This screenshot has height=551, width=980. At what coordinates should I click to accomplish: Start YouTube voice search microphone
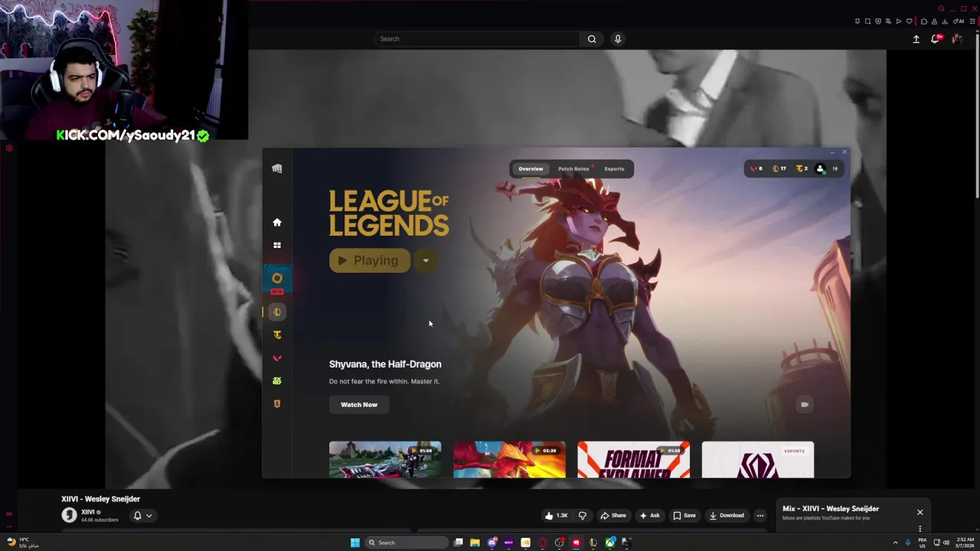click(x=618, y=39)
